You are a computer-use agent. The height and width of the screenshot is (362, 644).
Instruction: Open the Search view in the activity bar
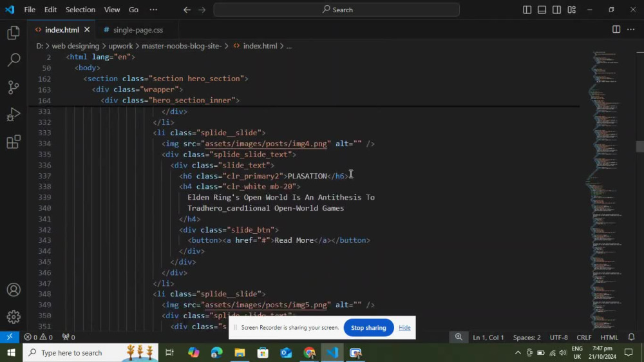point(14,59)
